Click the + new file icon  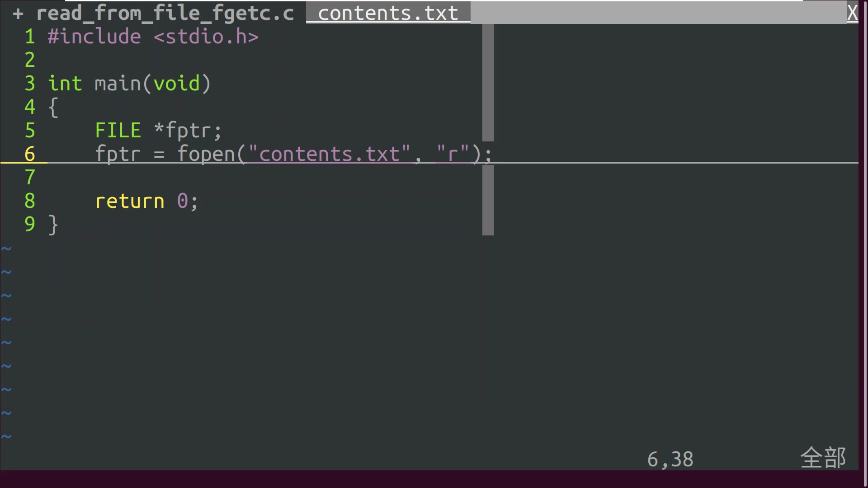(18, 12)
